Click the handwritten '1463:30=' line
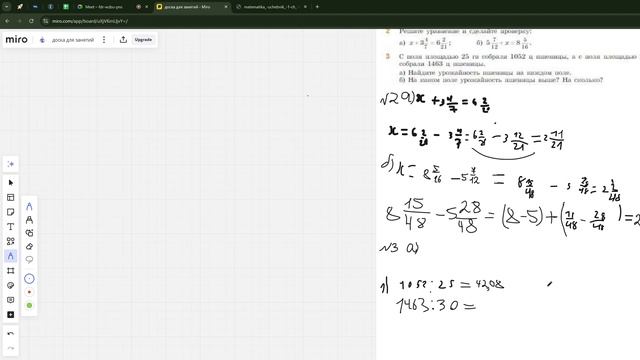The height and width of the screenshot is (360, 640). coord(437,305)
